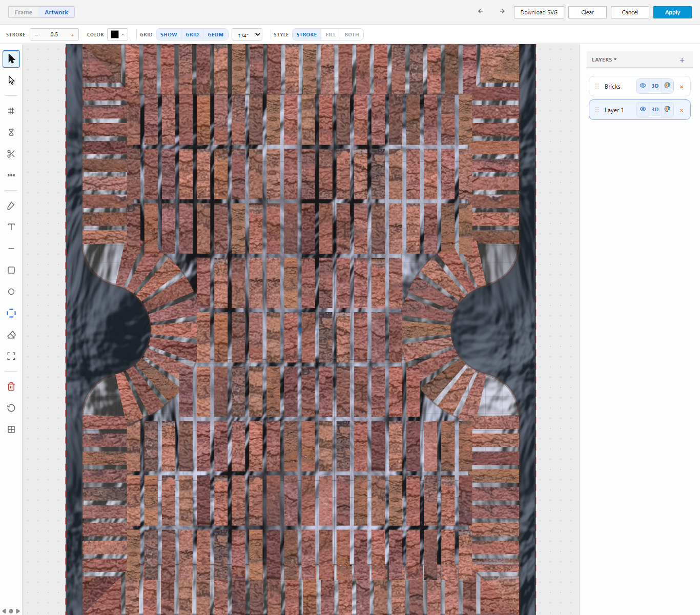The height and width of the screenshot is (615, 700).
Task: Open the three-dots more tools icon
Action: (11, 175)
